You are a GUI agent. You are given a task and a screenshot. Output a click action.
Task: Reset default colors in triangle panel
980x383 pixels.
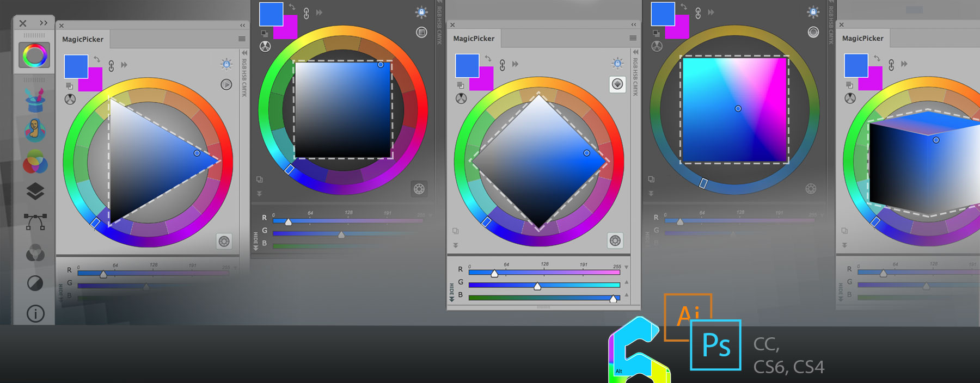69,86
